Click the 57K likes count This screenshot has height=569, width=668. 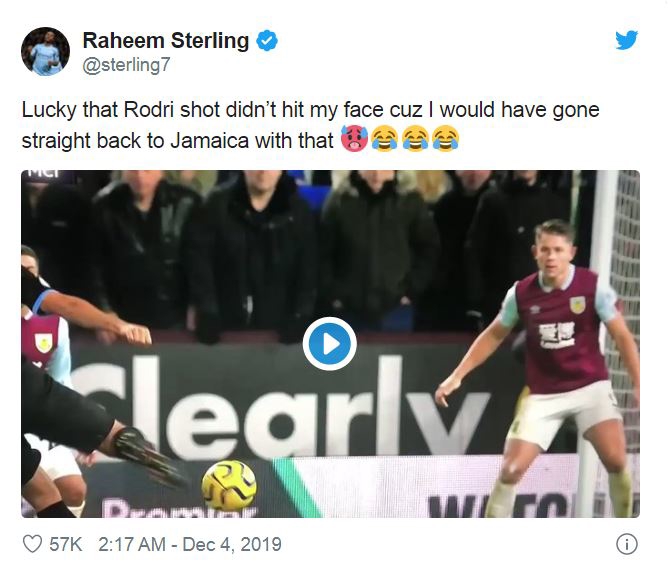pos(68,545)
